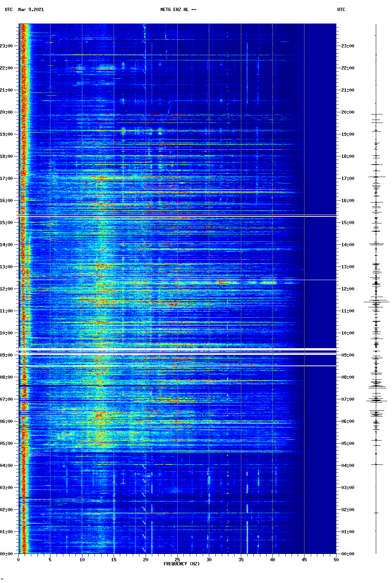
Task: Click the 50 Hz frequency axis label
Action: click(336, 560)
